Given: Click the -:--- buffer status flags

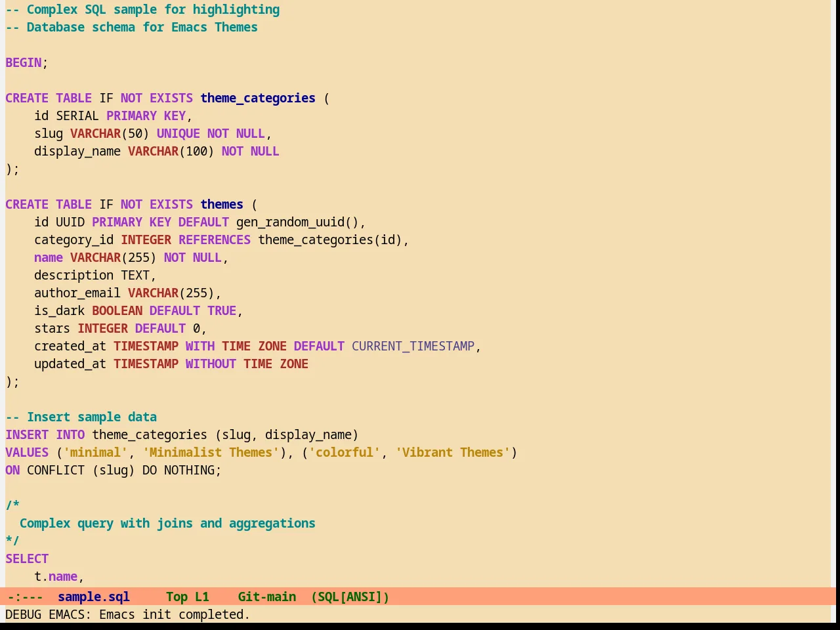Looking at the screenshot, I should tap(25, 597).
